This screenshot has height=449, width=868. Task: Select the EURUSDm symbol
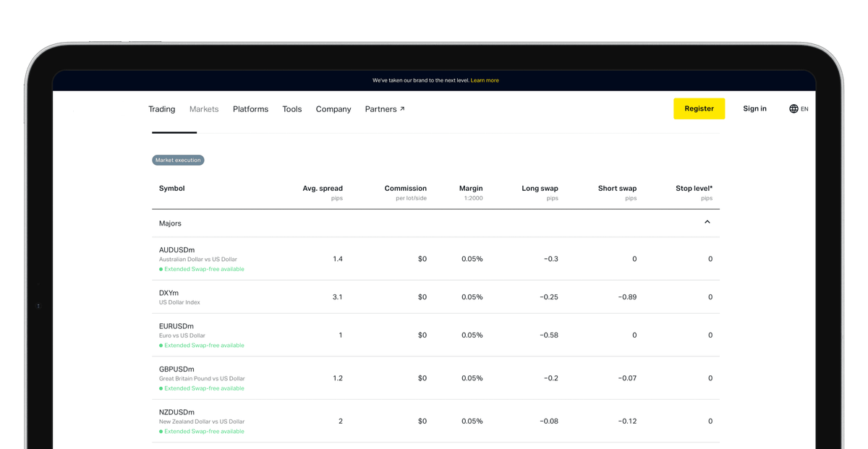pos(176,326)
